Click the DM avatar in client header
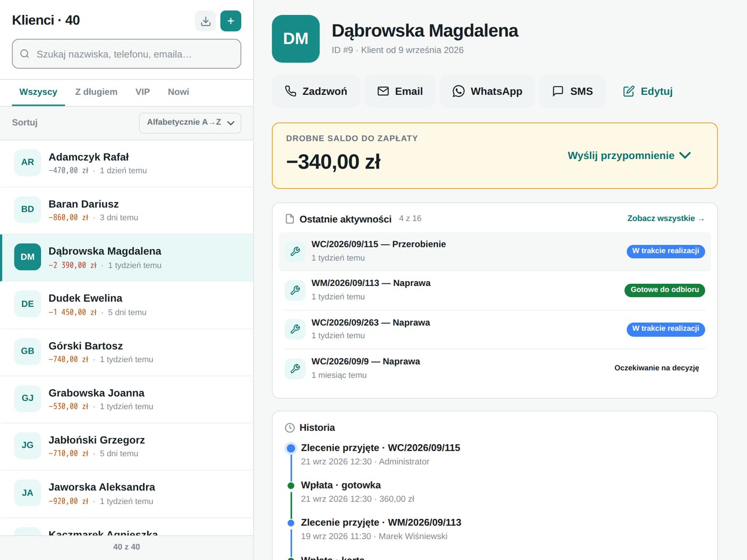The image size is (747, 560). tap(296, 39)
